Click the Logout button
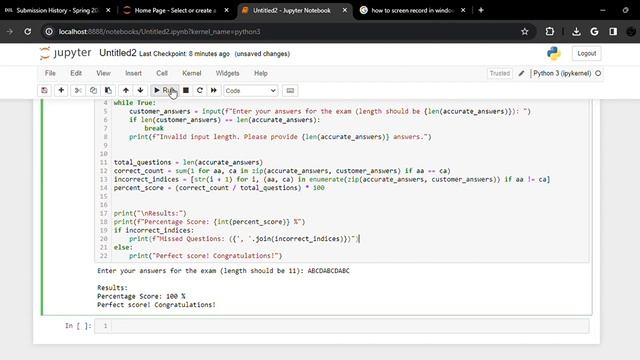 click(587, 53)
